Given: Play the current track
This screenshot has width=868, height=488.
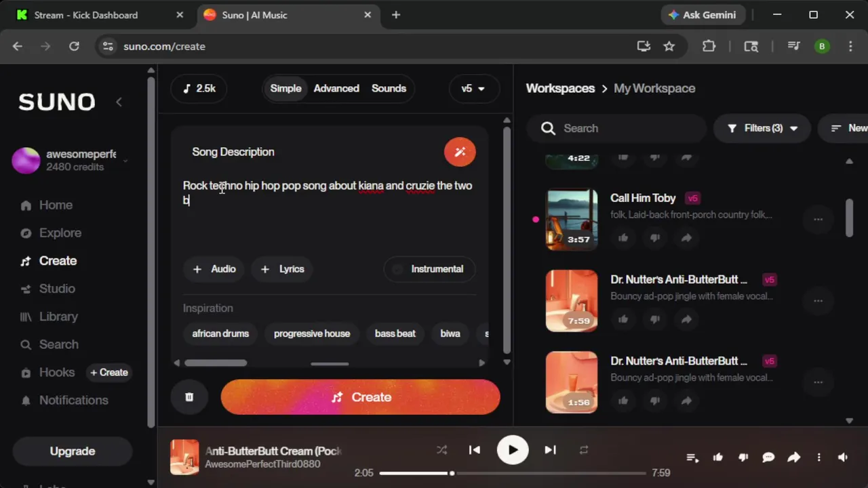Looking at the screenshot, I should [513, 450].
